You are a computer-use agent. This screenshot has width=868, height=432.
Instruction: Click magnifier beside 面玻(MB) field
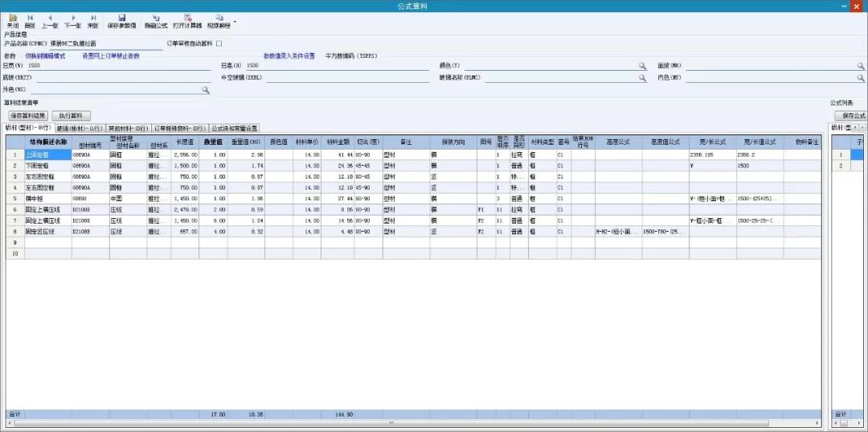coord(861,66)
